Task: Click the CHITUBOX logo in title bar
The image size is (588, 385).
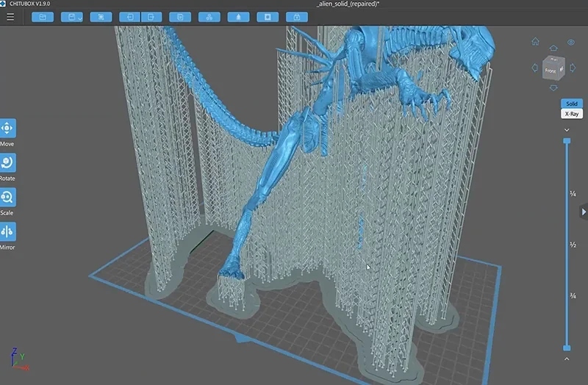Action: click(x=3, y=4)
